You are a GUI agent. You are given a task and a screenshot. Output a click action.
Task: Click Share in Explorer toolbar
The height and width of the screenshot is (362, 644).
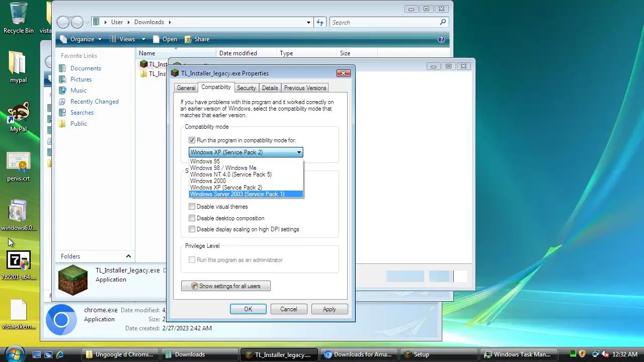[197, 39]
